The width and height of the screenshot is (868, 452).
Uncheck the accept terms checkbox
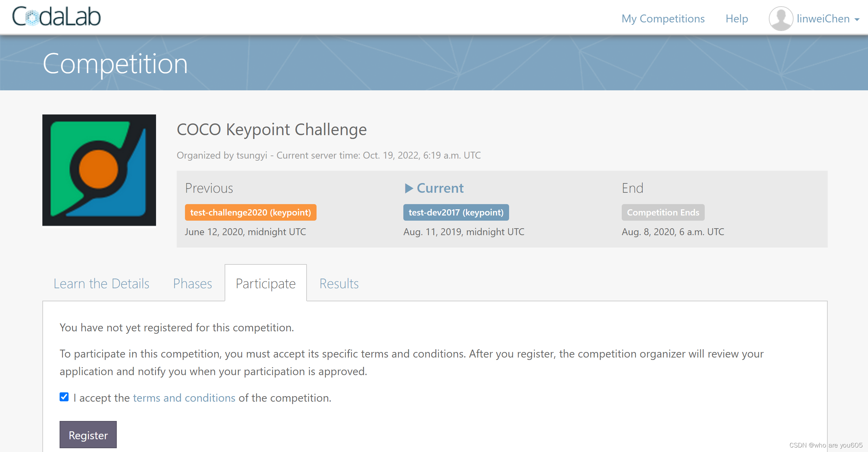(64, 397)
